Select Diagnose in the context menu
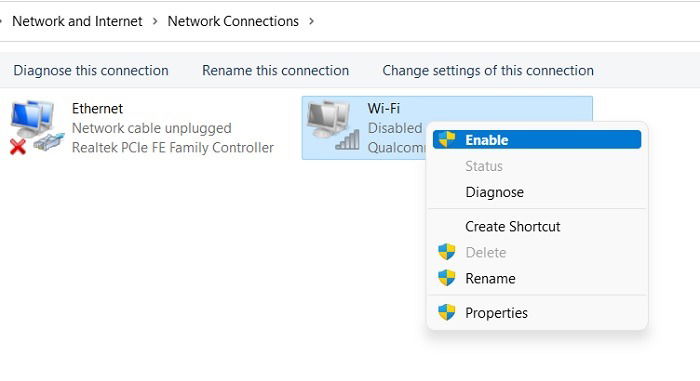The width and height of the screenshot is (700, 381). 537,192
